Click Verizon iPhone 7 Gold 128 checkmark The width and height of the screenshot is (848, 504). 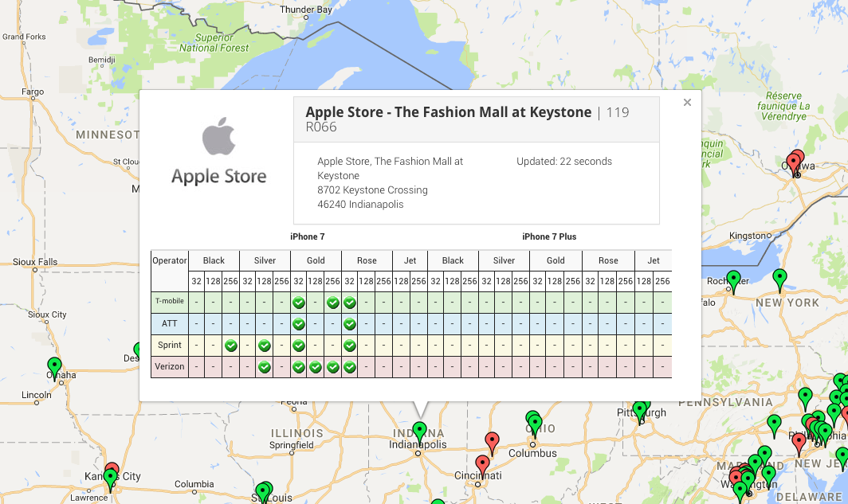pos(316,367)
